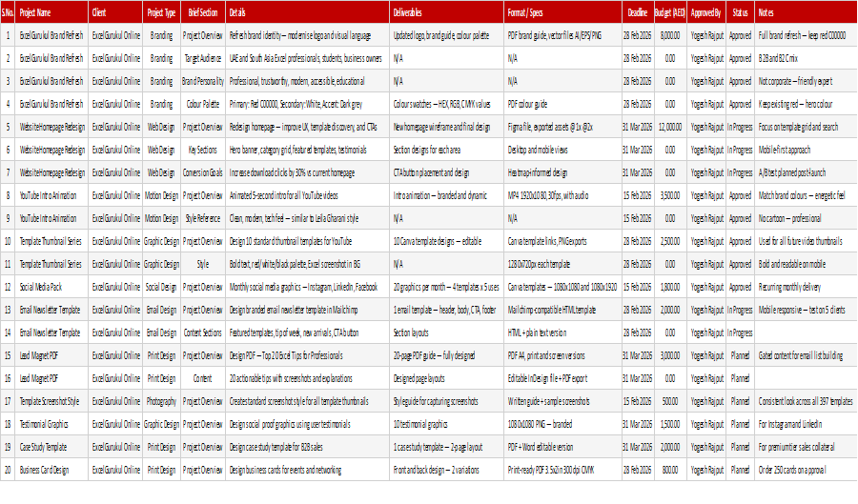Screen dimensions: 858x504
Task: Click the 'Testimonial Graphics' project name
Action: coord(51,424)
